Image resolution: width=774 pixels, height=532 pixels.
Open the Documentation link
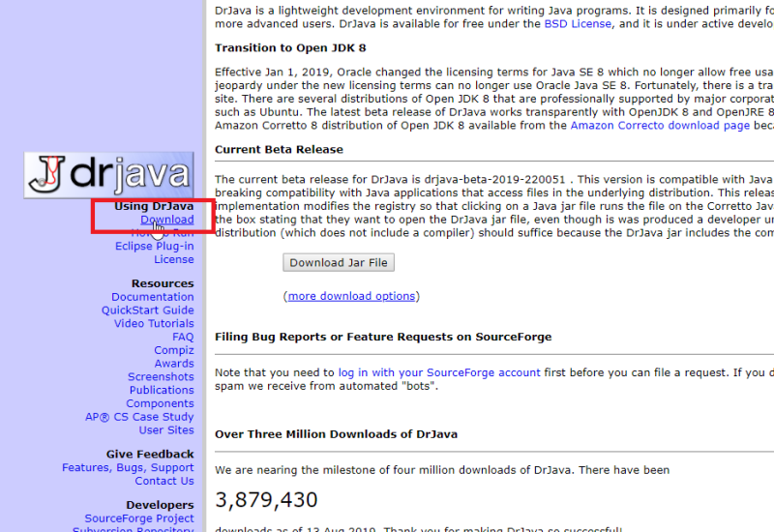[153, 297]
